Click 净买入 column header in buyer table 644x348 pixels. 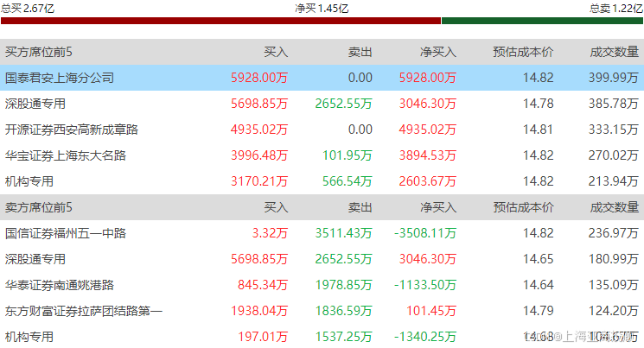click(438, 52)
